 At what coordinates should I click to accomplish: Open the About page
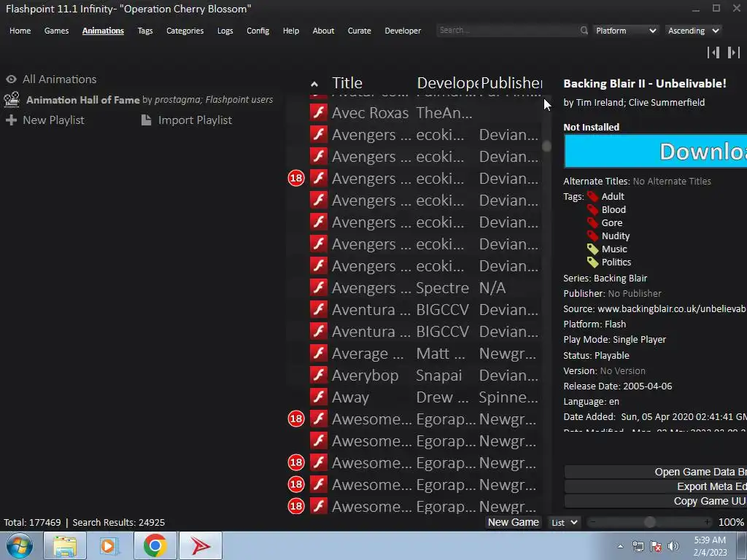coord(323,31)
